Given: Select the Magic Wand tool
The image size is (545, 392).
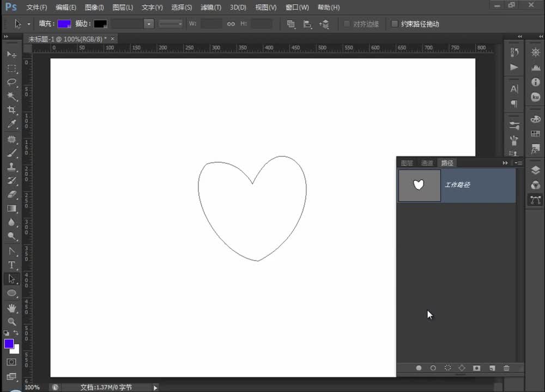Looking at the screenshot, I should click(11, 96).
